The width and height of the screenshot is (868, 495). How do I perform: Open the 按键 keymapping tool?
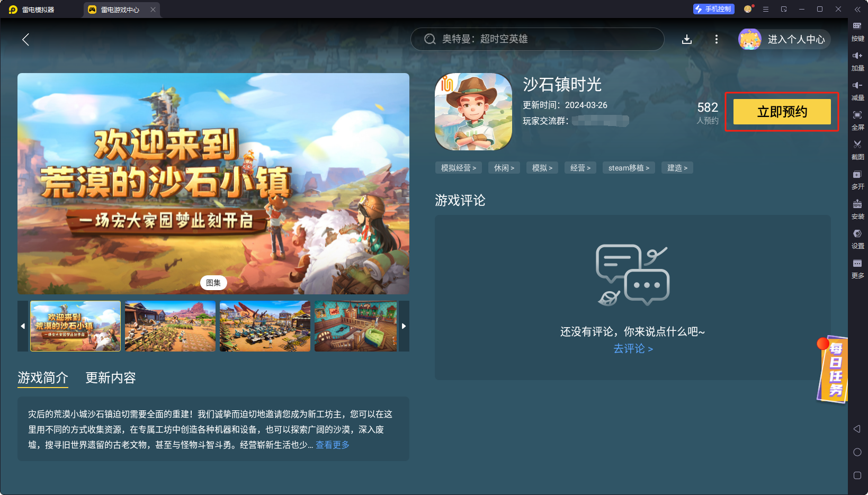[857, 32]
